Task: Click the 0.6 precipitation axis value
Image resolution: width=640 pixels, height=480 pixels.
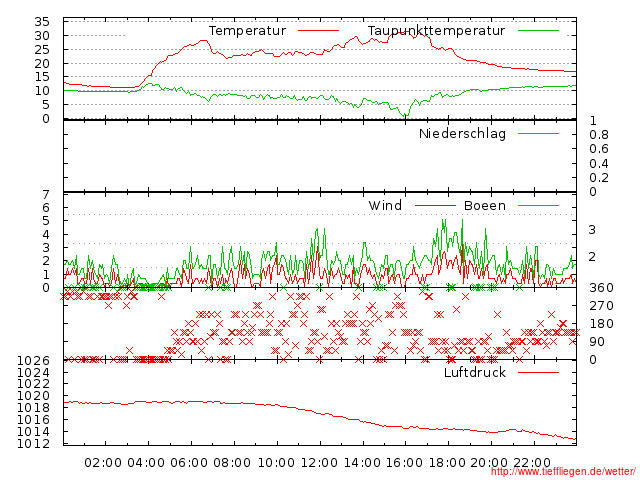Action: (x=598, y=149)
